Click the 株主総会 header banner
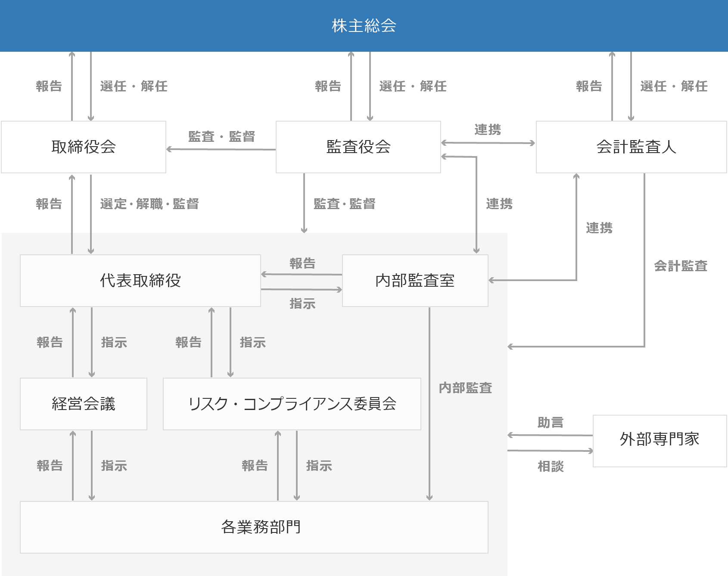Image resolution: width=728 pixels, height=576 pixels. tap(364, 26)
